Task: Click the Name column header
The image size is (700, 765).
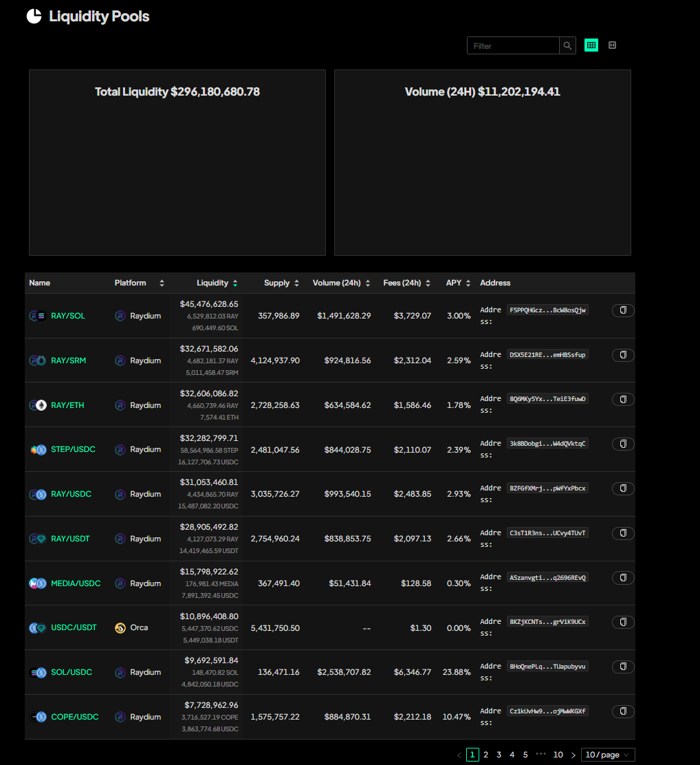Action: coord(39,283)
